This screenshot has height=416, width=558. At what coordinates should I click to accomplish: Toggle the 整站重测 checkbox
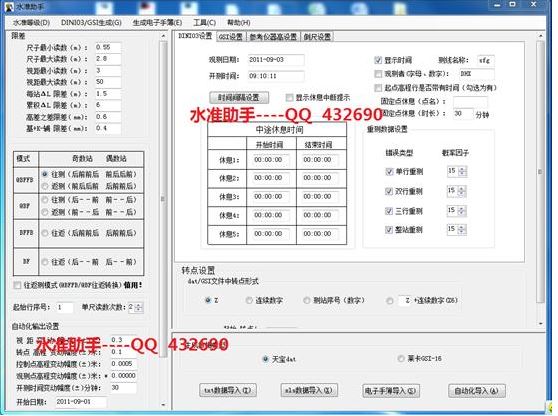coord(389,230)
